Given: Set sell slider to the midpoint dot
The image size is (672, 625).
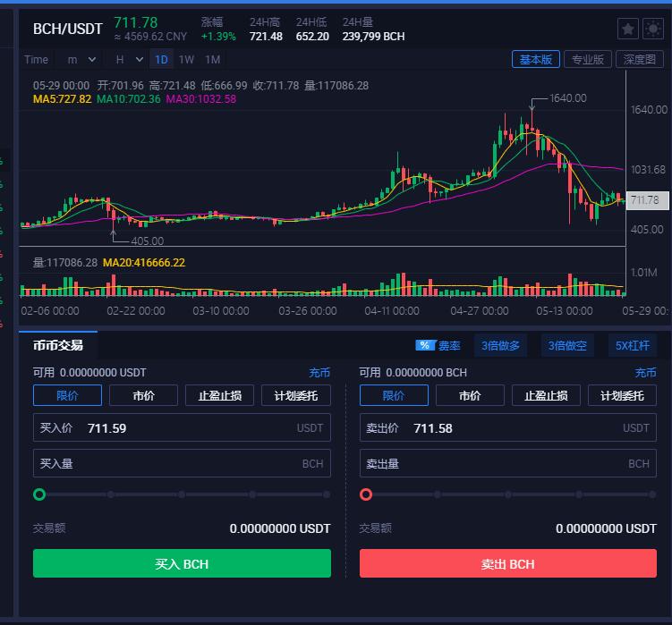Looking at the screenshot, I should coord(508,494).
